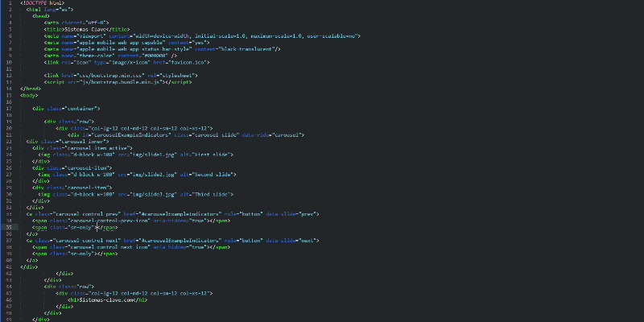Click line number 17 in the gutter

click(9, 109)
